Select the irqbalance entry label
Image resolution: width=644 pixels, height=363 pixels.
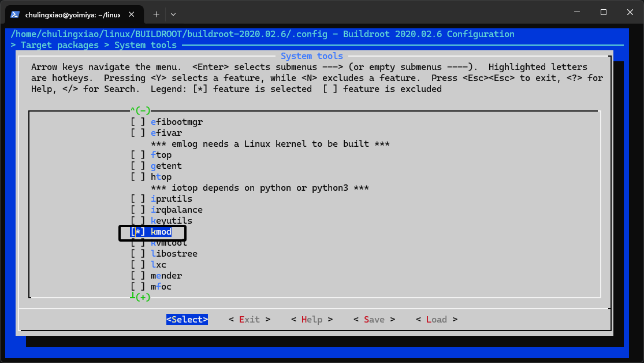pos(177,210)
